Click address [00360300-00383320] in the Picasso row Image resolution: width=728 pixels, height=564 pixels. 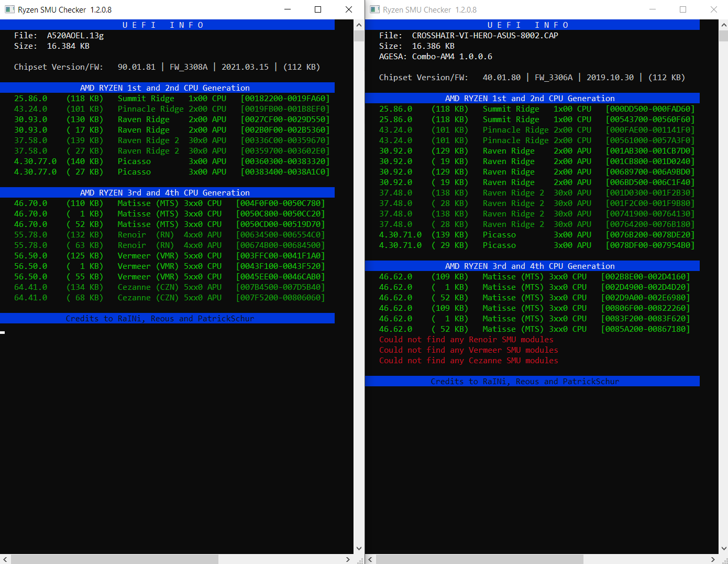coord(285,161)
